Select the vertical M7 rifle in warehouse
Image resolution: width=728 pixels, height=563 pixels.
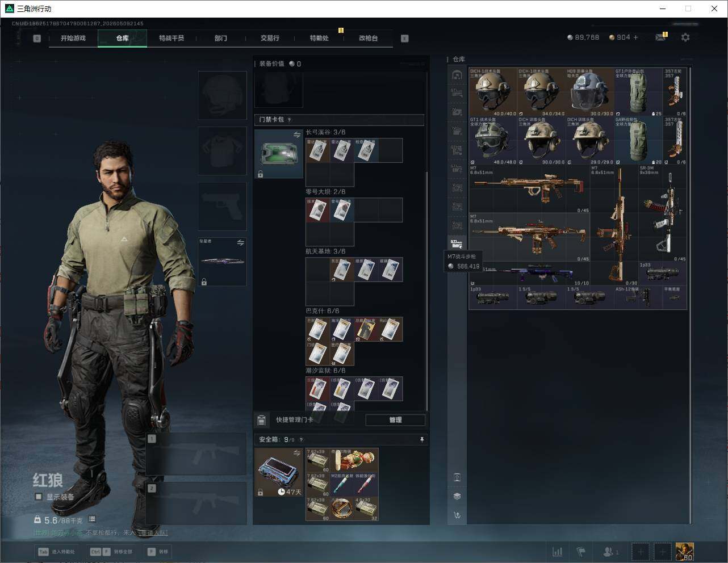pyautogui.click(x=614, y=225)
